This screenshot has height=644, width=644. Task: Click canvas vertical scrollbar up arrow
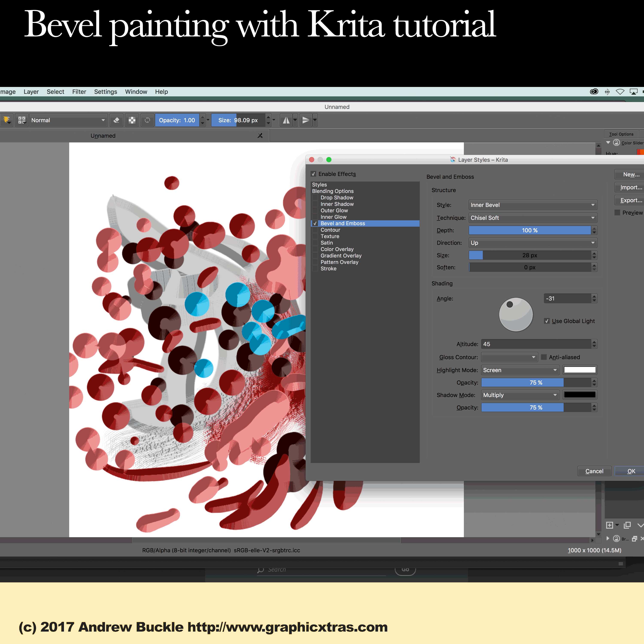pyautogui.click(x=599, y=145)
